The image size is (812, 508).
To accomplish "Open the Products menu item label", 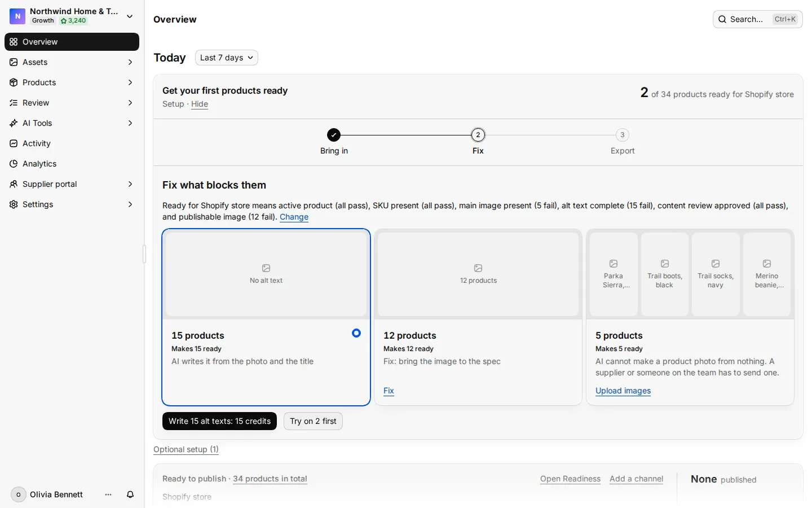I will coord(39,82).
